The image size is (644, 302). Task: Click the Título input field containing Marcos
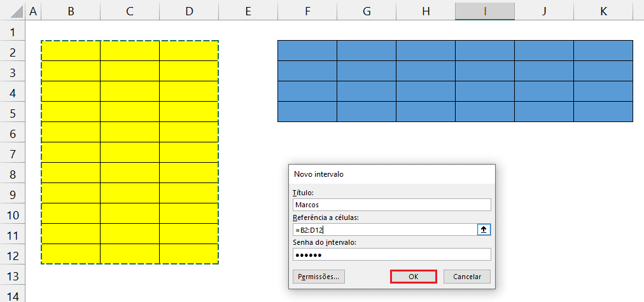coord(392,205)
